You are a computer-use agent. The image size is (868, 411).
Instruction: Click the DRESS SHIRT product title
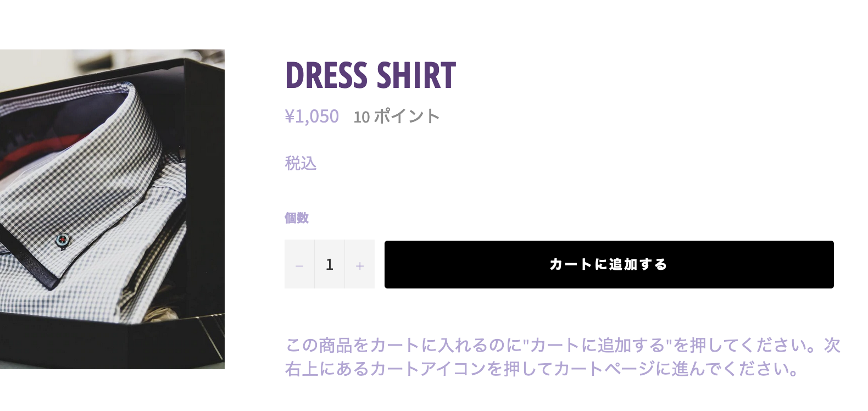pyautogui.click(x=370, y=75)
